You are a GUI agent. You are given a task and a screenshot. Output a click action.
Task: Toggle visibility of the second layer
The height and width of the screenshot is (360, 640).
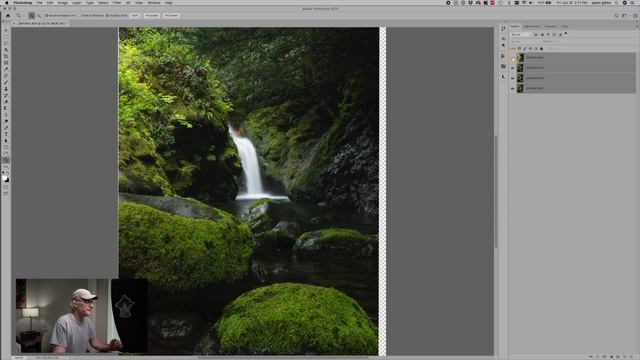(513, 68)
